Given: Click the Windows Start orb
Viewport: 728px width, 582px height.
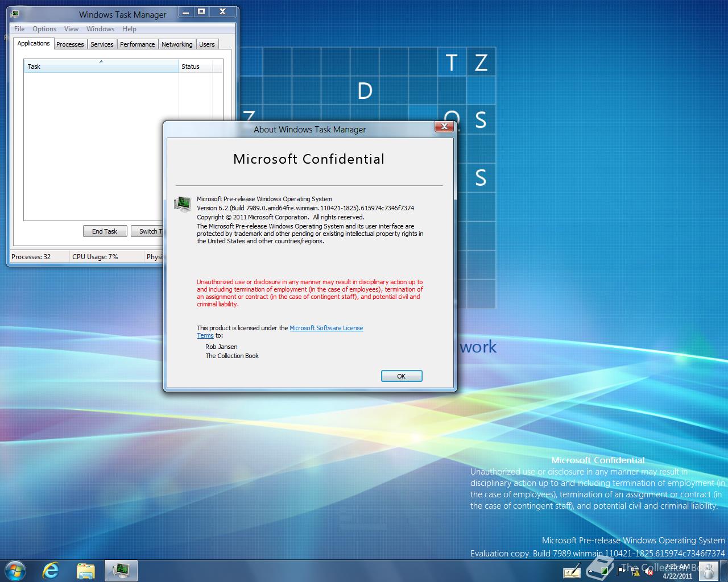Looking at the screenshot, I should pos(15,570).
